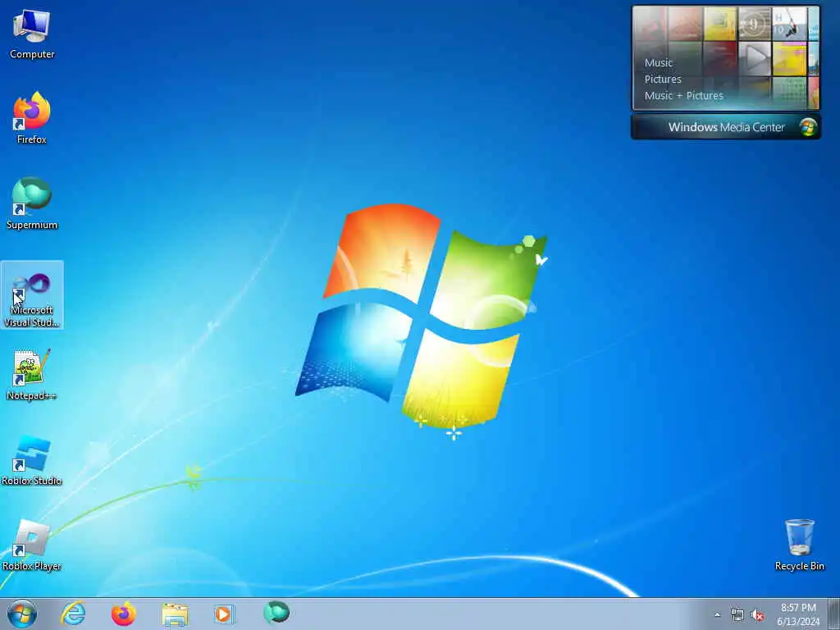The image size is (840, 630).
Task: Launch Internet Explorer from the taskbar
Action: click(x=73, y=614)
